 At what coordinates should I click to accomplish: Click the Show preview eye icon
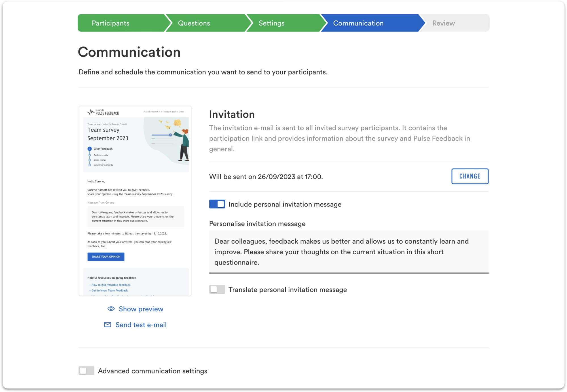[x=111, y=309]
